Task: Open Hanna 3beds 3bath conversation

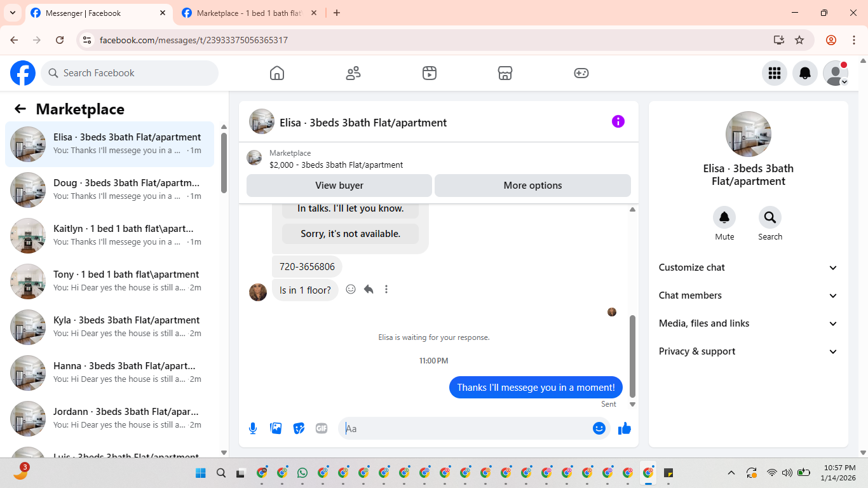Action: (x=110, y=373)
